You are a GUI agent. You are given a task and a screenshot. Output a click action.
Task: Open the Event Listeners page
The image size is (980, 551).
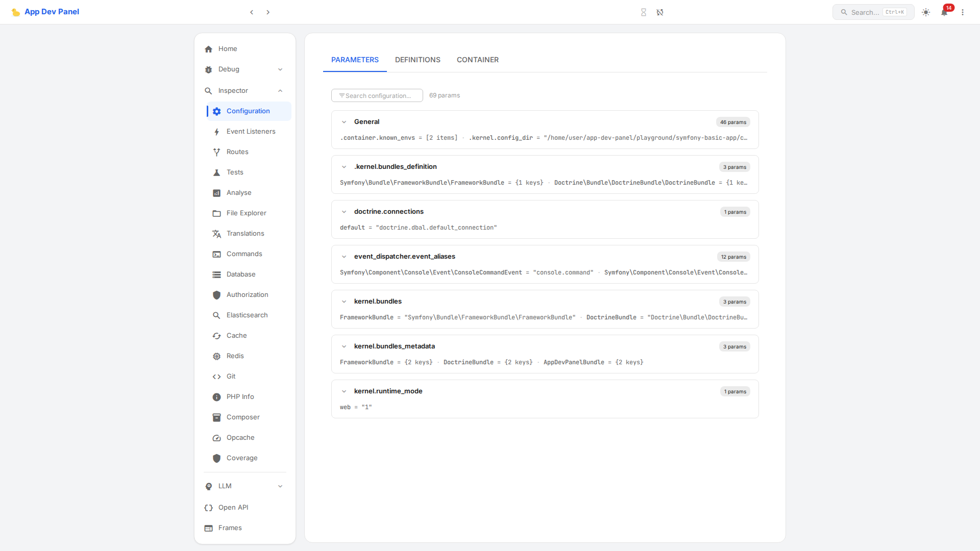250,131
